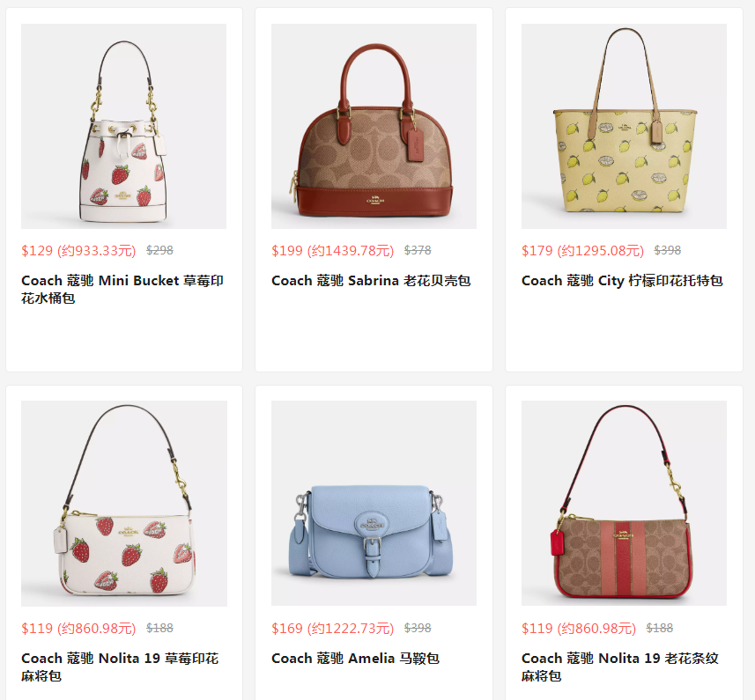This screenshot has height=700, width=755.
Task: Open the strawberry Mini Bucket bag image
Action: click(123, 126)
